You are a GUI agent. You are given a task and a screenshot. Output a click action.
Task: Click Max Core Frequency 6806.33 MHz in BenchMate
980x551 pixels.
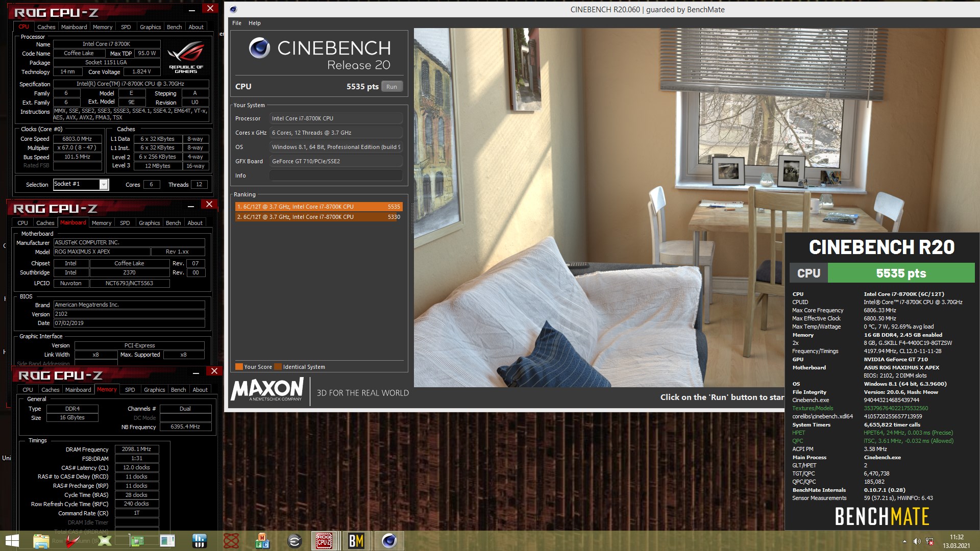click(880, 310)
